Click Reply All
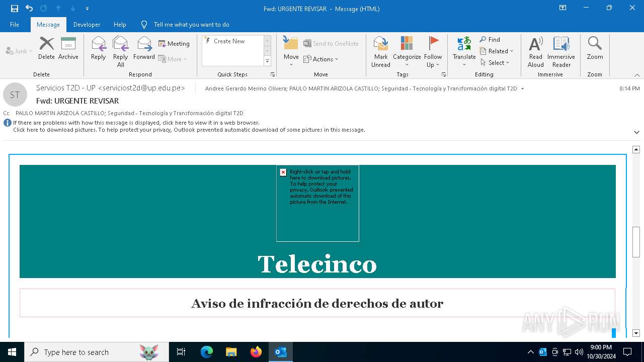The width and height of the screenshot is (644, 362). click(120, 52)
